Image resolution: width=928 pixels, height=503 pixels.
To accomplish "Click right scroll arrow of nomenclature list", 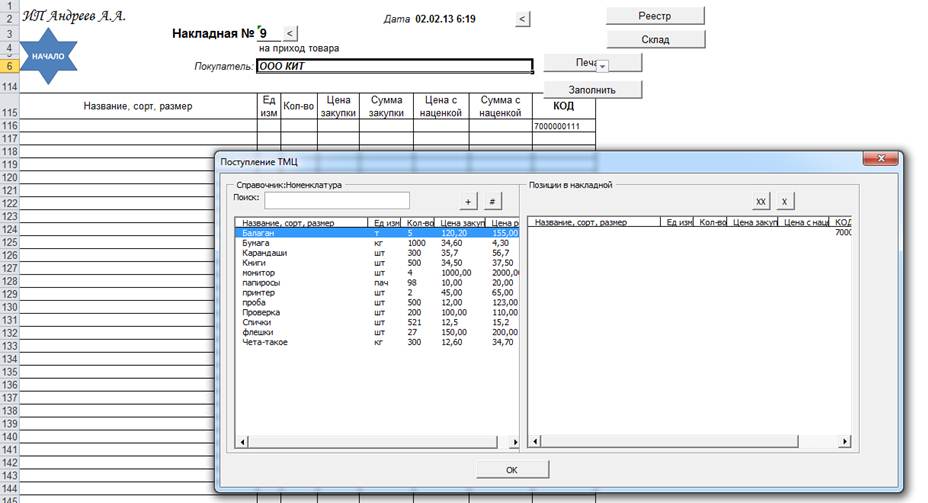I will [514, 442].
